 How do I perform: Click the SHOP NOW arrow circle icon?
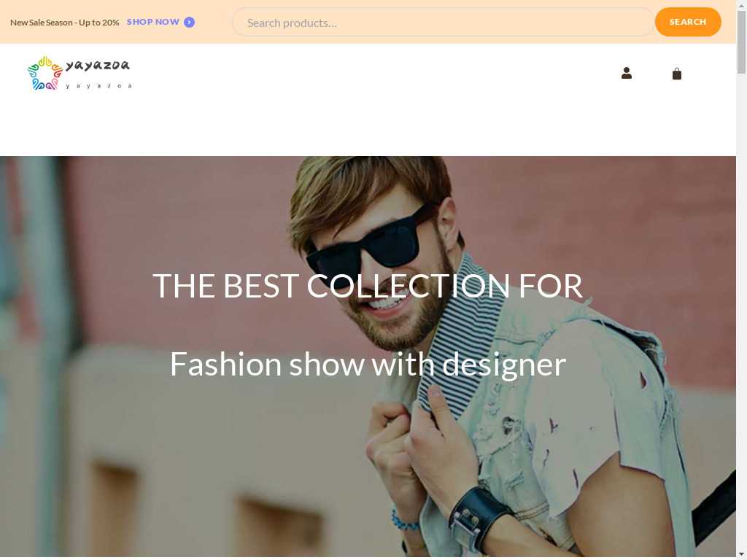pos(189,23)
